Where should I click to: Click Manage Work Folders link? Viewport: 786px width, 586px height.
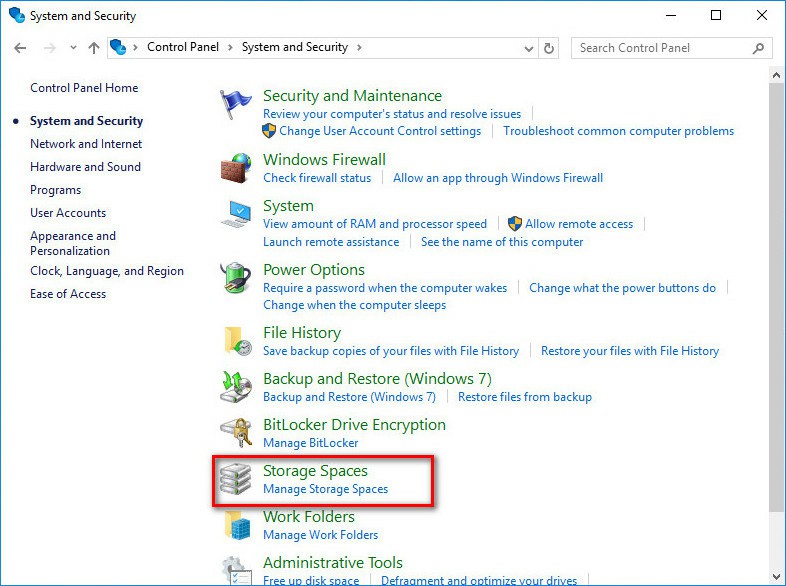click(320, 535)
